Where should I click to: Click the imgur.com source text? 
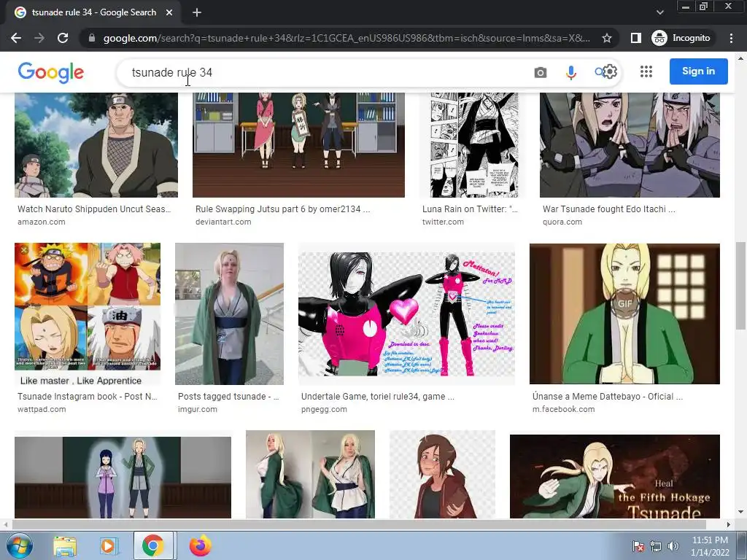(197, 410)
